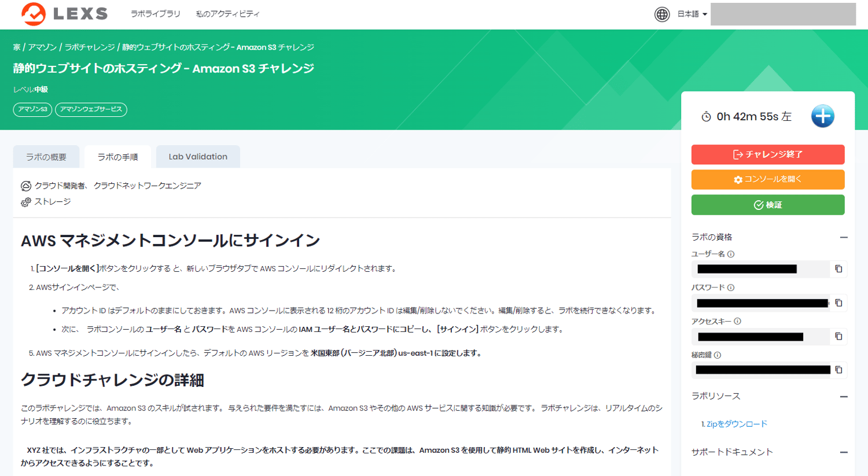Click the info icon beside アクセスキー
Screen dimensions: 868x476
click(x=737, y=321)
